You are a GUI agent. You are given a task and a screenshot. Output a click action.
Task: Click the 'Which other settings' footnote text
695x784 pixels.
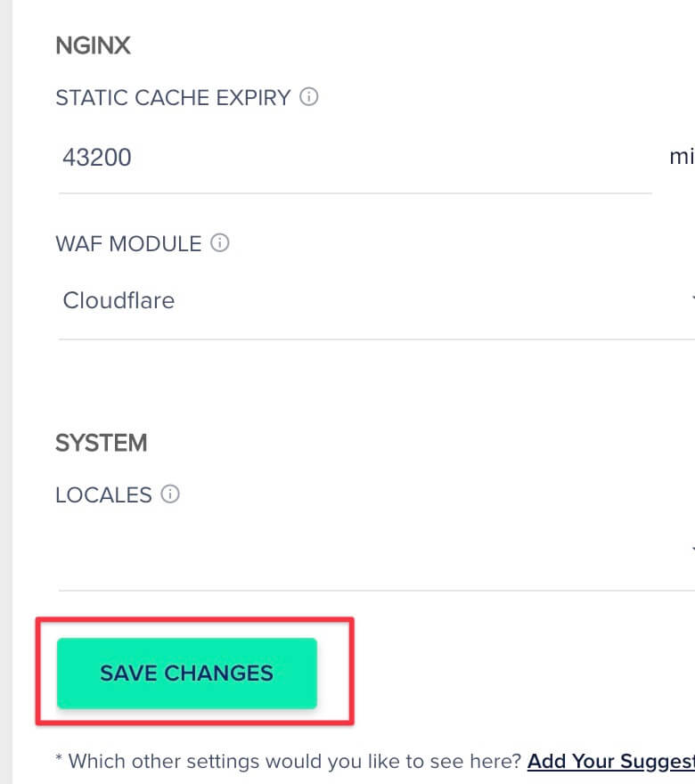click(x=295, y=762)
